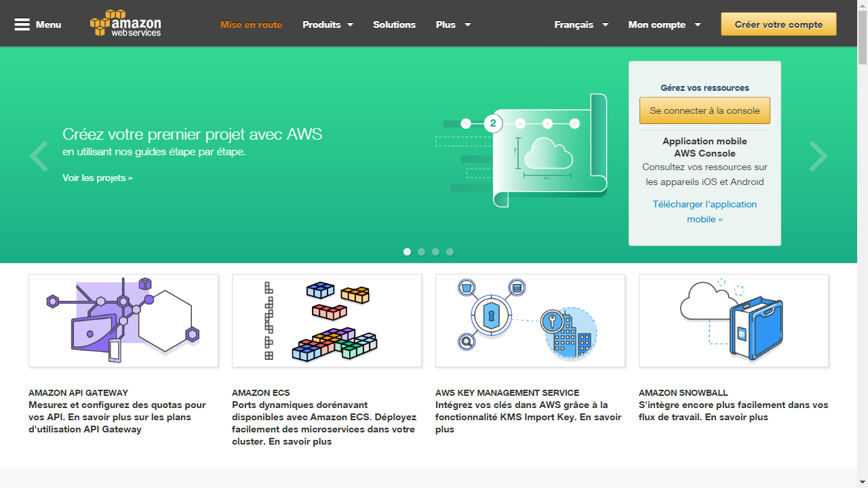This screenshot has width=868, height=488.
Task: Follow the Voir les projets link
Action: [x=97, y=178]
